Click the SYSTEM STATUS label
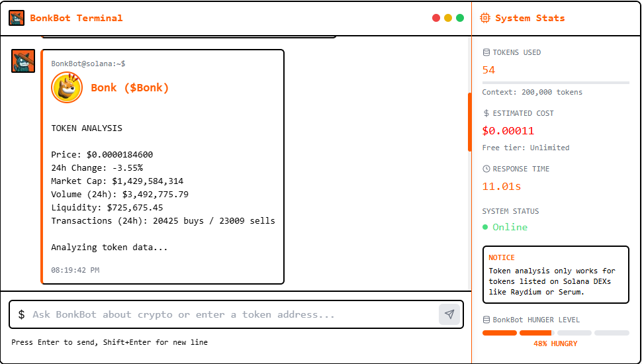Screen dimensions: 642x364 [510, 211]
